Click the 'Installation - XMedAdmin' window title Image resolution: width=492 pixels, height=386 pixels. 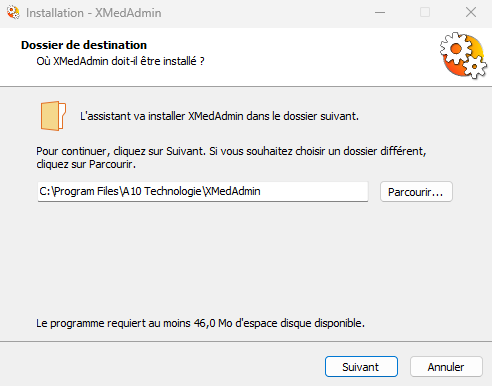(x=94, y=13)
